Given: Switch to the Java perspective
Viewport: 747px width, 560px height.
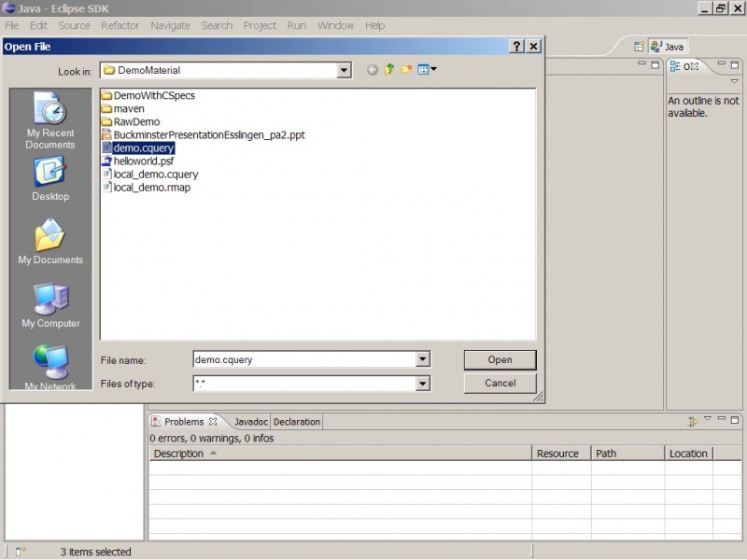Looking at the screenshot, I should [x=668, y=47].
